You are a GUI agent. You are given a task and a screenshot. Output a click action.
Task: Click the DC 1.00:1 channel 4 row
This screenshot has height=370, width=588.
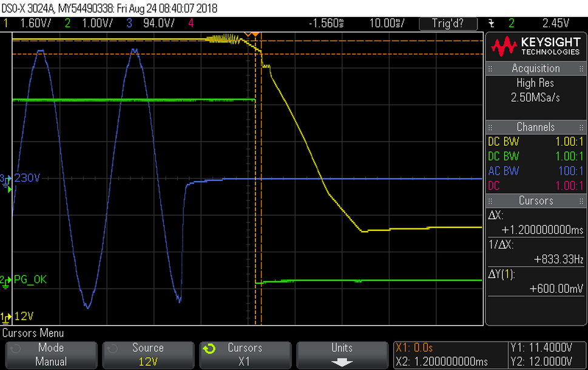coord(535,185)
